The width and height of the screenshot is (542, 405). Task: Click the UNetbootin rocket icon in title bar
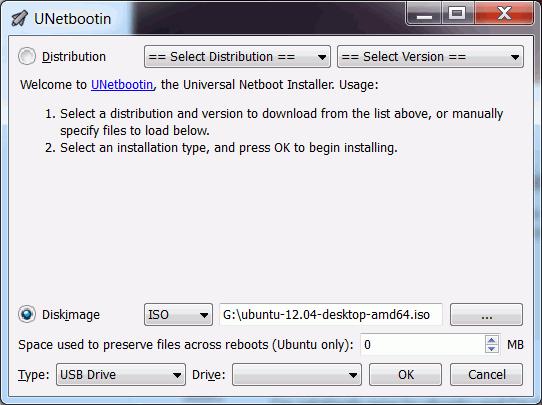click(19, 18)
